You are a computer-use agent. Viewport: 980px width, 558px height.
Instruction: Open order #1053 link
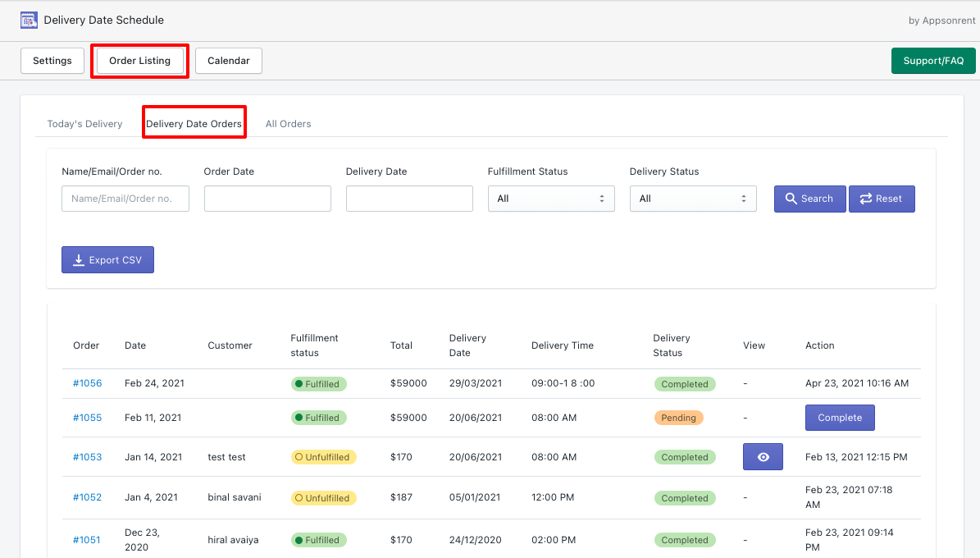[x=88, y=457]
